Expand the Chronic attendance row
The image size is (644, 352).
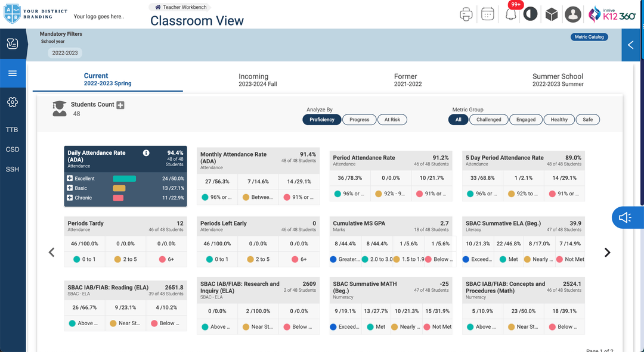[x=70, y=198]
